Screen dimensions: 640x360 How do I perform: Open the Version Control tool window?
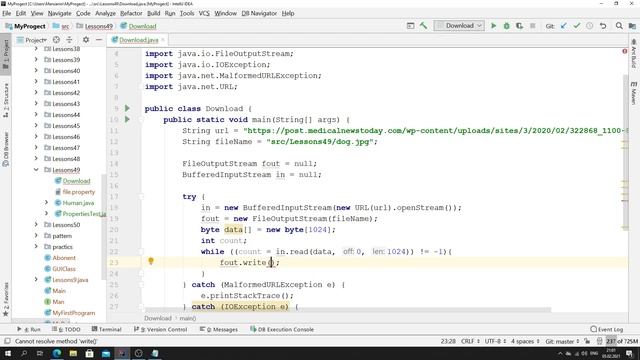(161, 329)
